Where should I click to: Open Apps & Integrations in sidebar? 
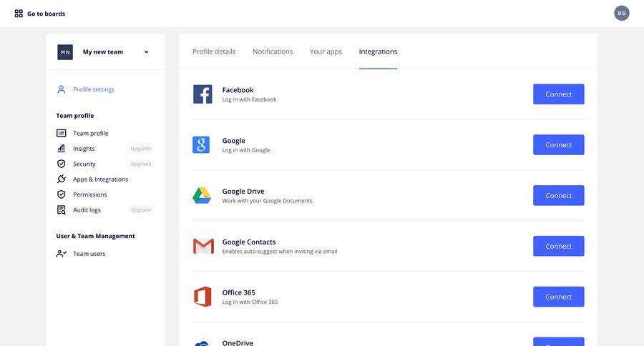pos(101,179)
